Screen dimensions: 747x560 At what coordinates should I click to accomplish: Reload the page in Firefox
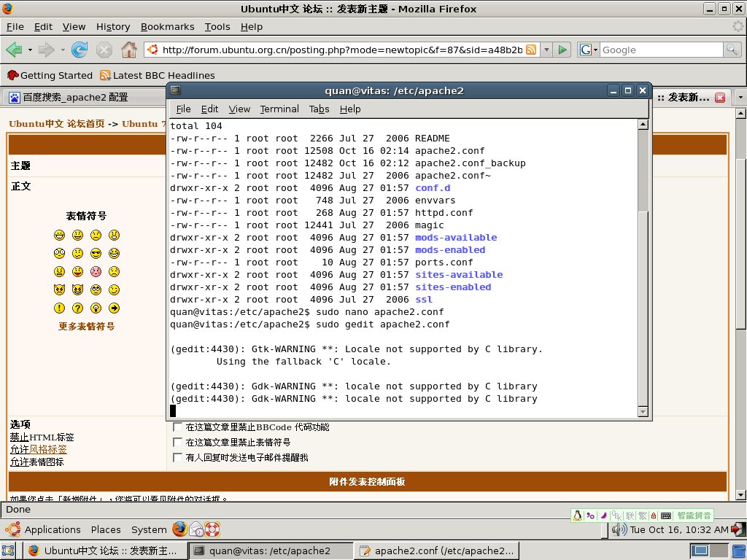pos(80,50)
